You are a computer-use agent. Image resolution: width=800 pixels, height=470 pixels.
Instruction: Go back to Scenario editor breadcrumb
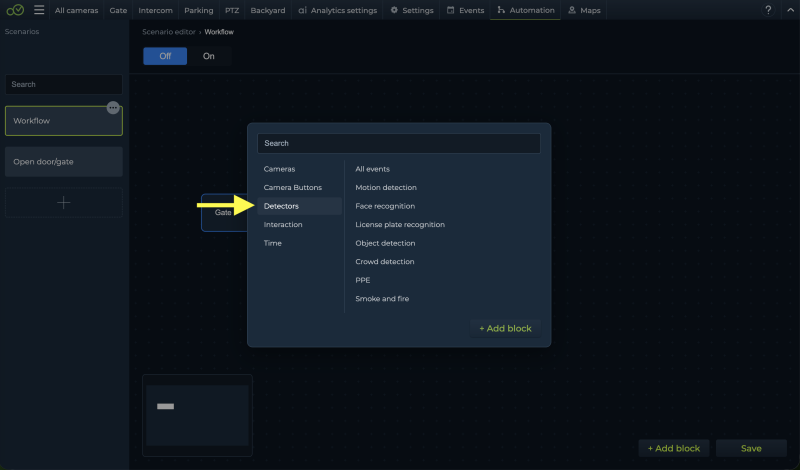169,32
